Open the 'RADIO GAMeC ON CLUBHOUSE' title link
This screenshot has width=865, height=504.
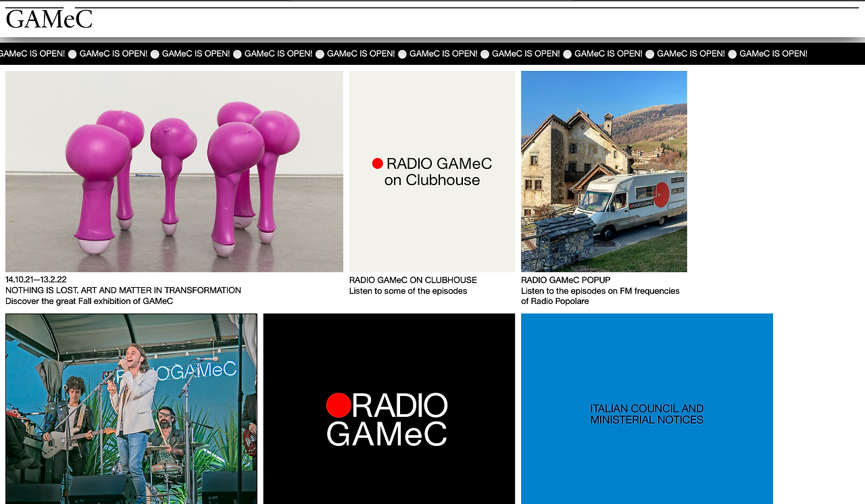[x=413, y=280]
